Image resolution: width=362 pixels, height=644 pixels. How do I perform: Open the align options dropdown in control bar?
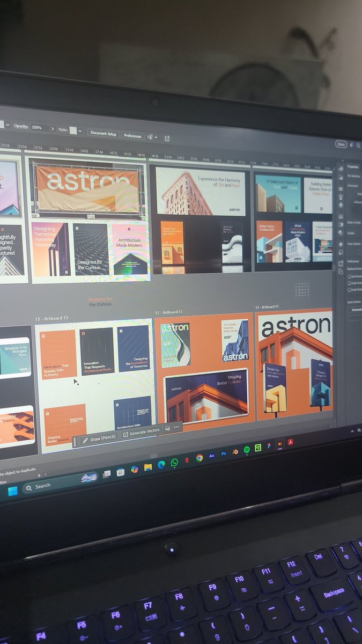(x=156, y=137)
